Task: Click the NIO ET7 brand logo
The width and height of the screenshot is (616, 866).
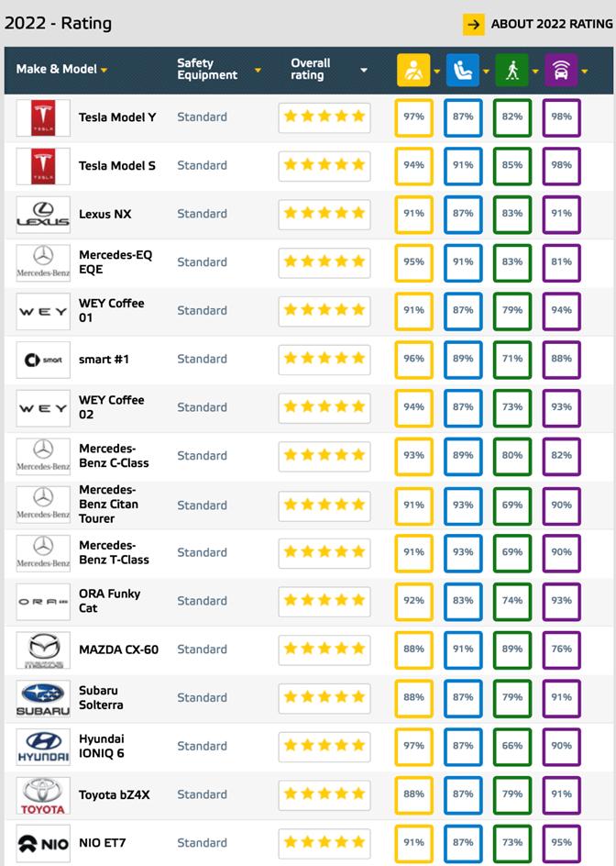Action: click(43, 843)
